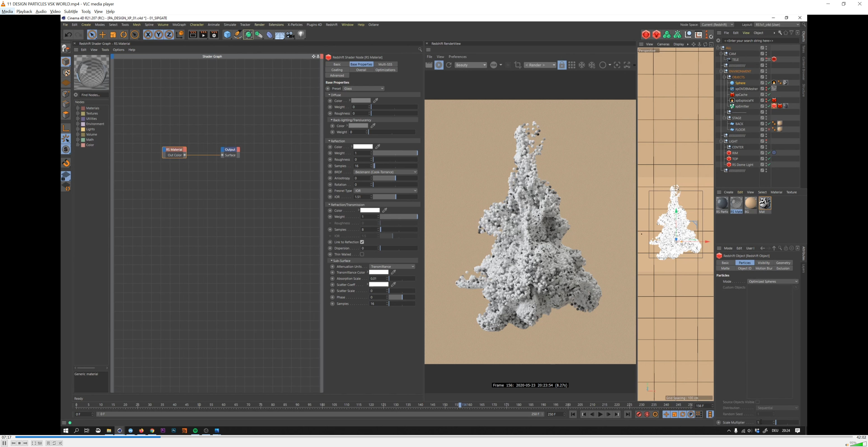Select the Move tool in top toolbar
Image resolution: width=868 pixels, height=447 pixels.
(102, 35)
